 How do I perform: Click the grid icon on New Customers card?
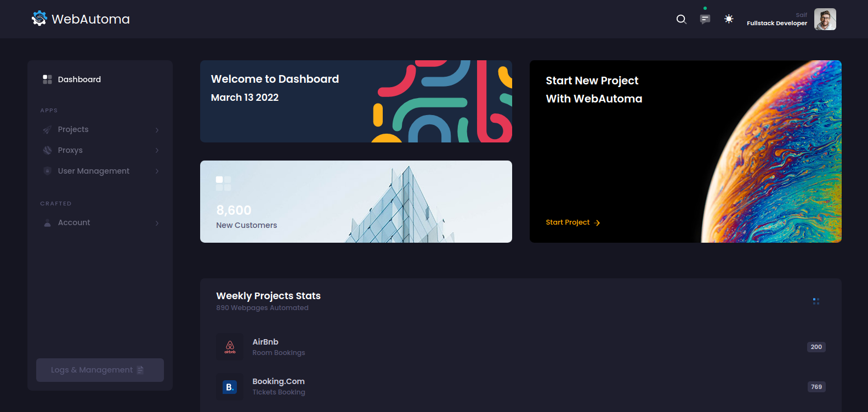pos(223,184)
